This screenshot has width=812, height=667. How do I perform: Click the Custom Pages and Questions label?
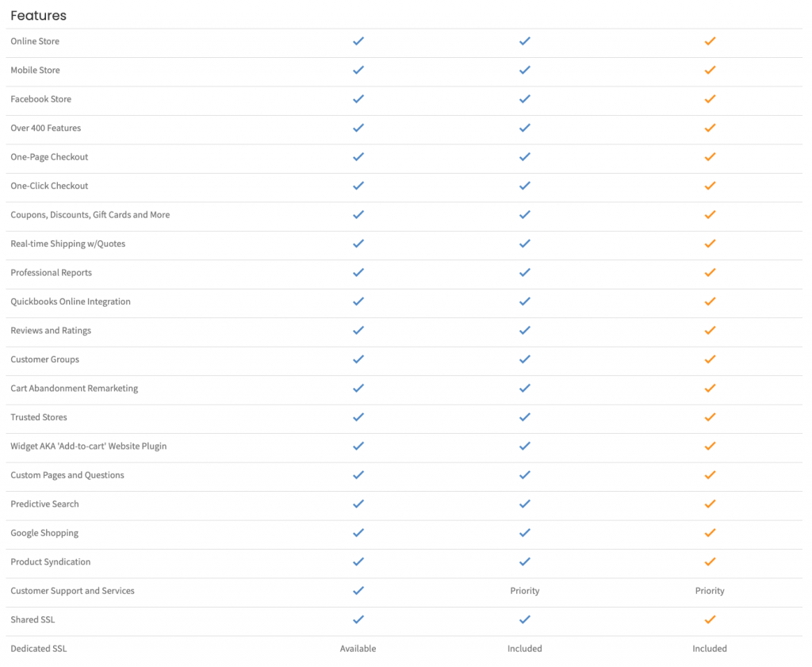click(67, 475)
